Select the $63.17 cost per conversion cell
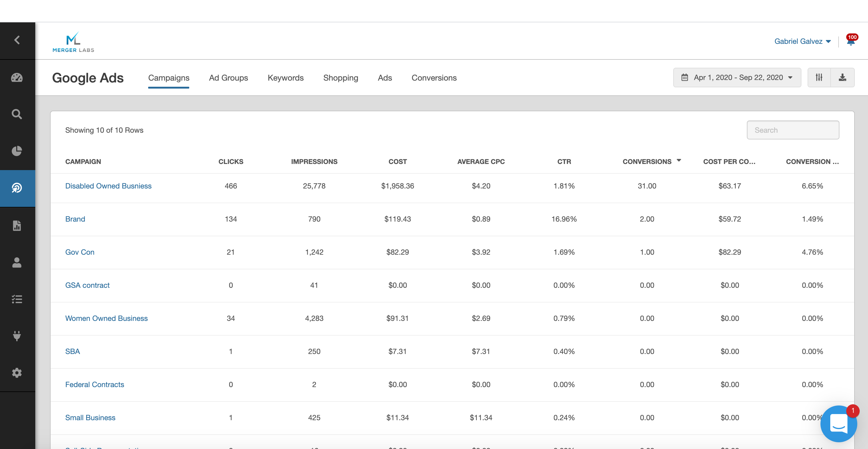868x449 pixels. tap(729, 186)
